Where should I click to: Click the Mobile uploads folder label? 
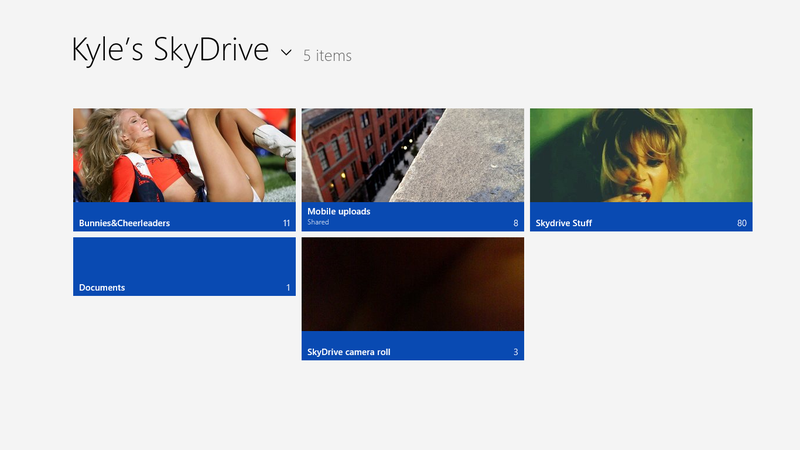click(x=339, y=211)
